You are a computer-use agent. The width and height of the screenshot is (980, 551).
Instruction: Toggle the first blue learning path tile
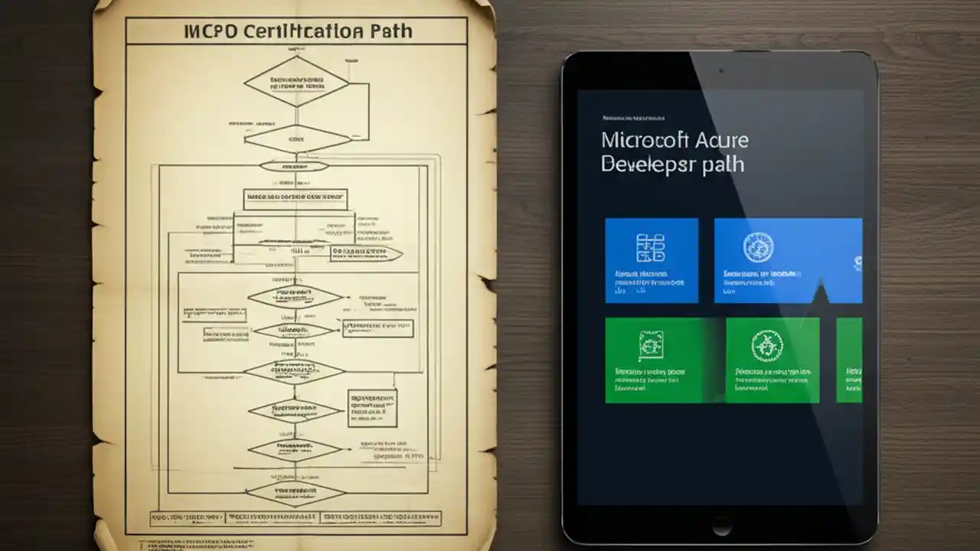click(652, 260)
